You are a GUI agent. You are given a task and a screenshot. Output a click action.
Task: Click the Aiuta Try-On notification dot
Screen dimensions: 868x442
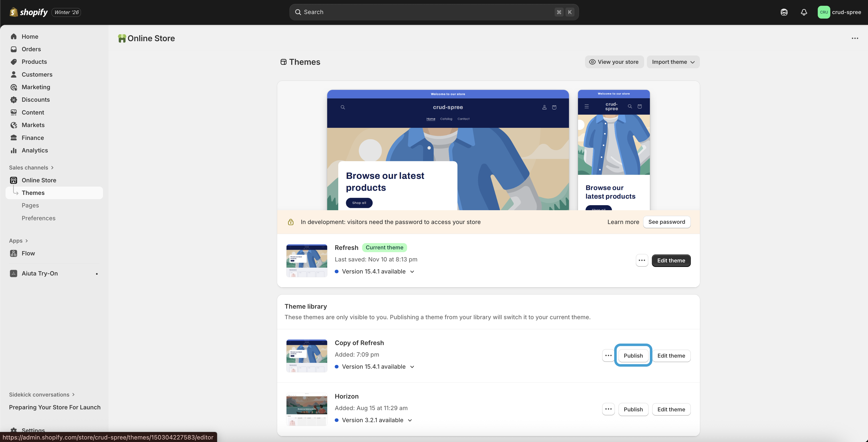coord(97,274)
